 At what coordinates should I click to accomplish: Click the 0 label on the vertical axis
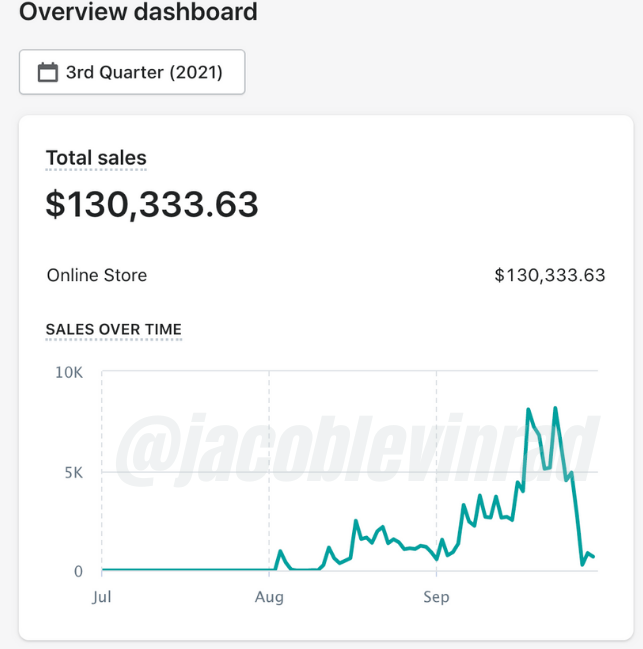click(78, 571)
